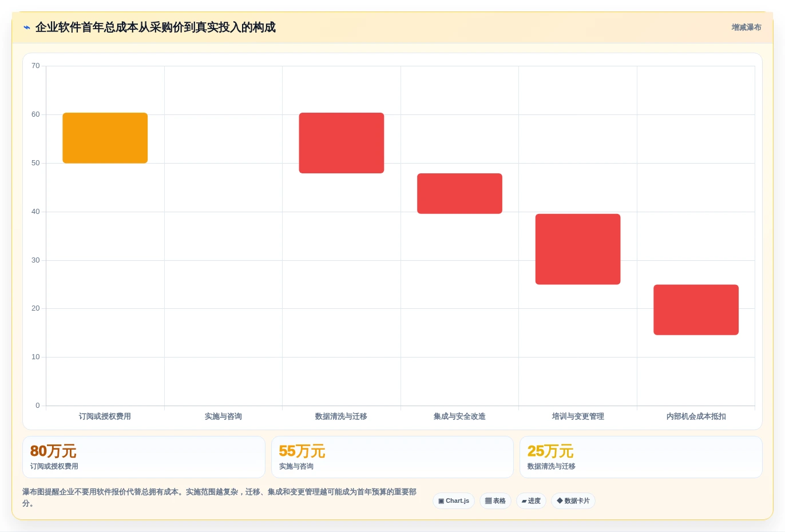Screen dimensions: 785x532
Task: Click the lightning icon beside the chart title
Action: click(x=26, y=27)
